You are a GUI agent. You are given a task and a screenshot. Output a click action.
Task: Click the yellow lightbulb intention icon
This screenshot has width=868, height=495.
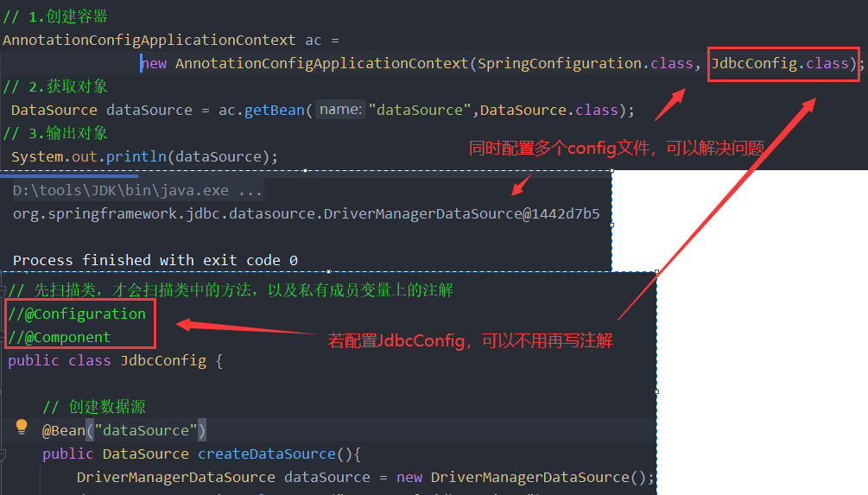tap(22, 427)
